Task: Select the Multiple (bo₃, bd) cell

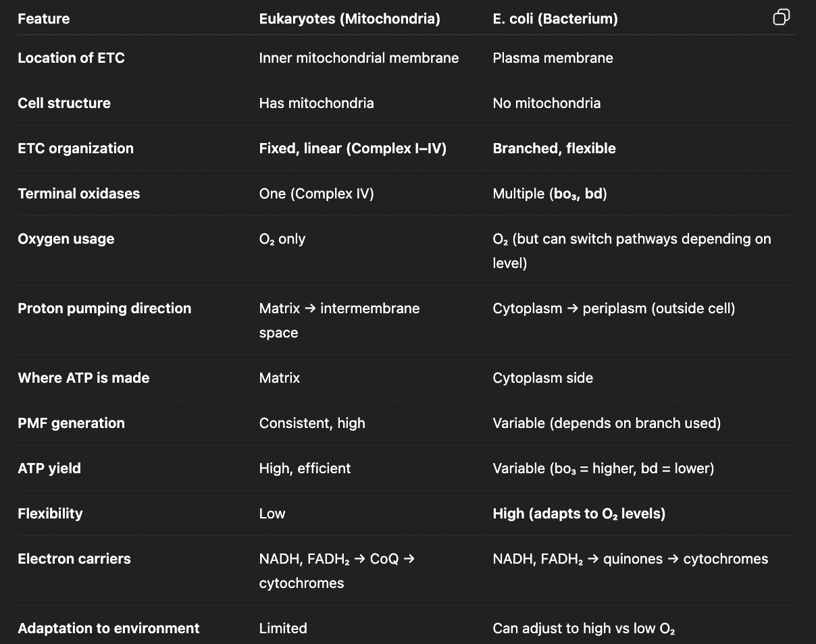Action: [550, 194]
